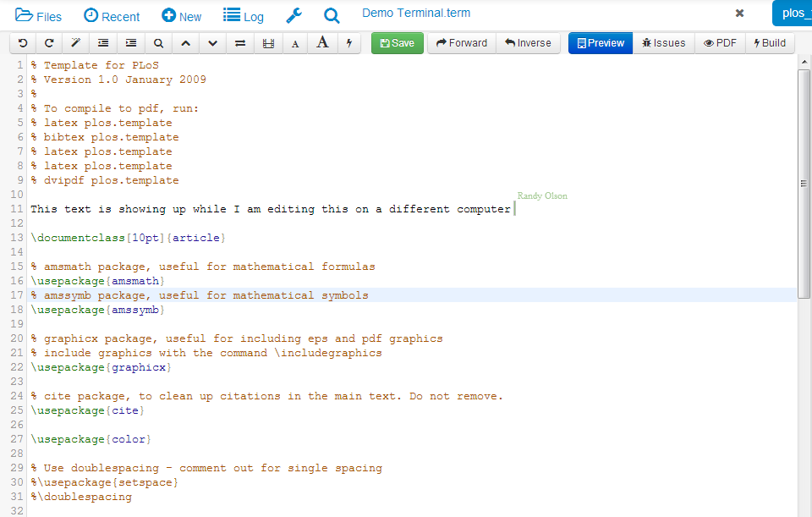Viewport: 812px width, 517px height.
Task: Click the film strip icon
Action: 268,43
